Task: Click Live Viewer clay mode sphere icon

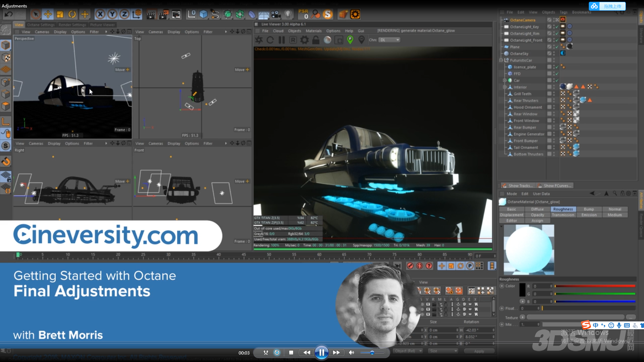Action: (327, 40)
